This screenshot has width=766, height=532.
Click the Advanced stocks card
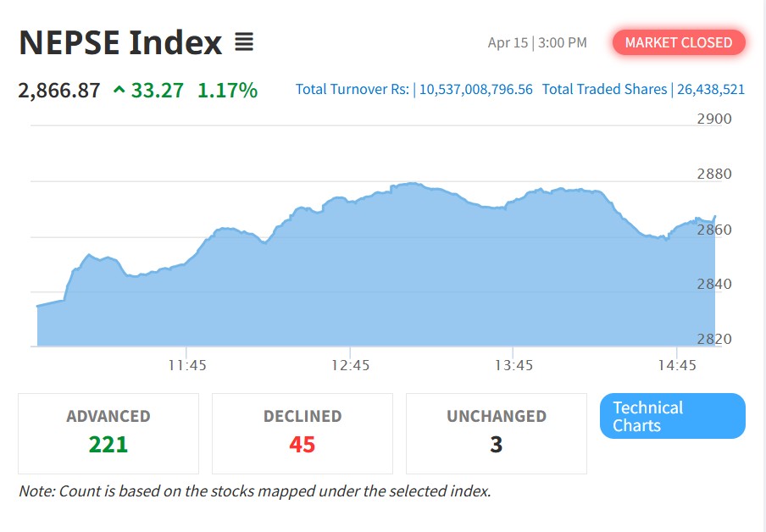pos(108,433)
